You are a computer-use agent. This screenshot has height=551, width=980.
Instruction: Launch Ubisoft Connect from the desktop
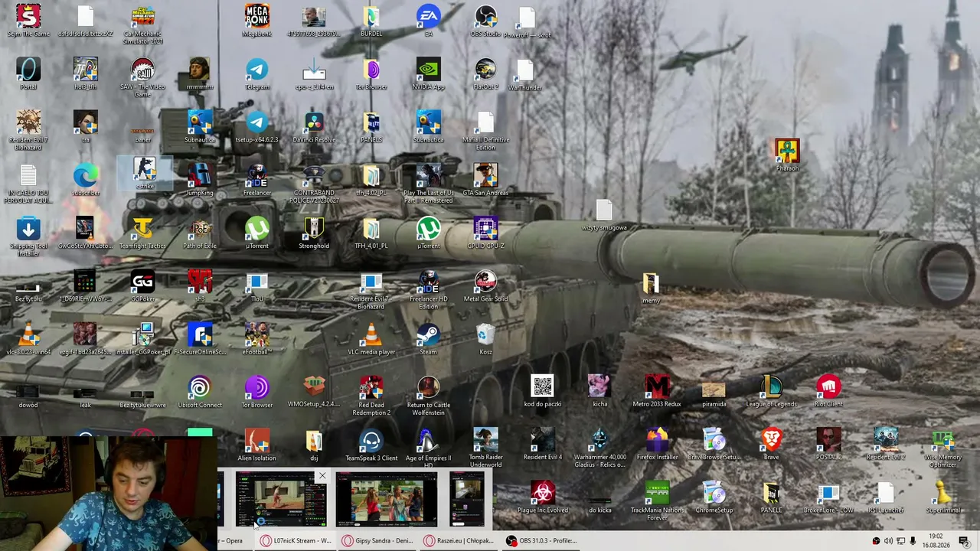(200, 391)
